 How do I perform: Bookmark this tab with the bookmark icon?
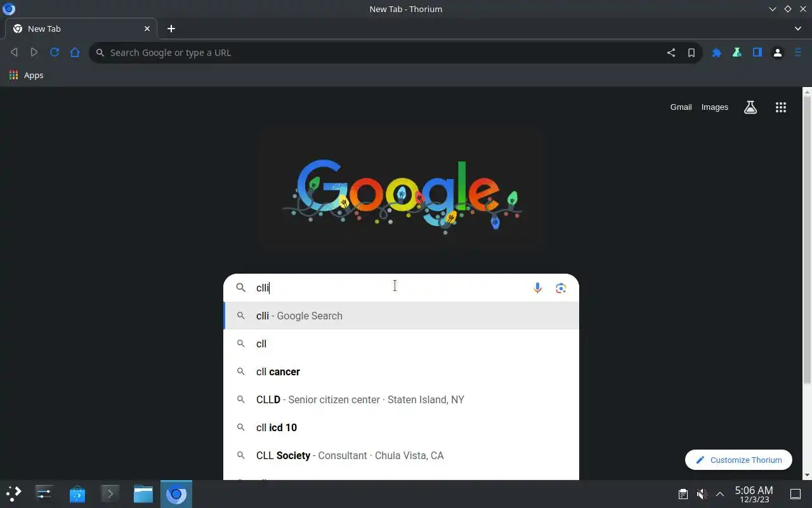(691, 53)
